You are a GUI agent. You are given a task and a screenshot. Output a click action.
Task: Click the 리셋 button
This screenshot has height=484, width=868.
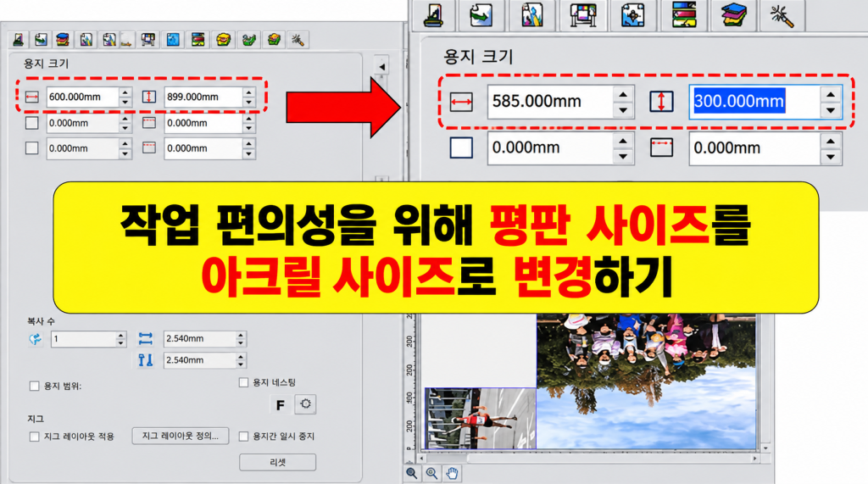pyautogui.click(x=277, y=462)
